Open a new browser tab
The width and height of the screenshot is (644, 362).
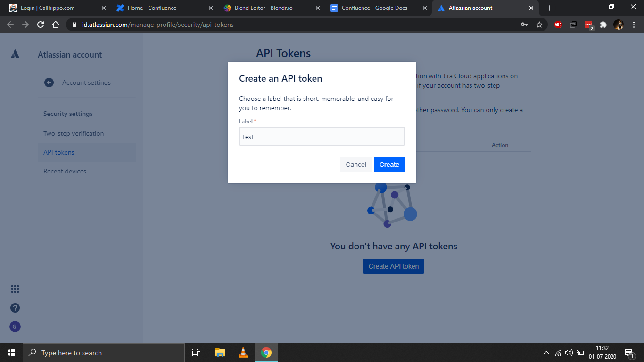click(549, 8)
